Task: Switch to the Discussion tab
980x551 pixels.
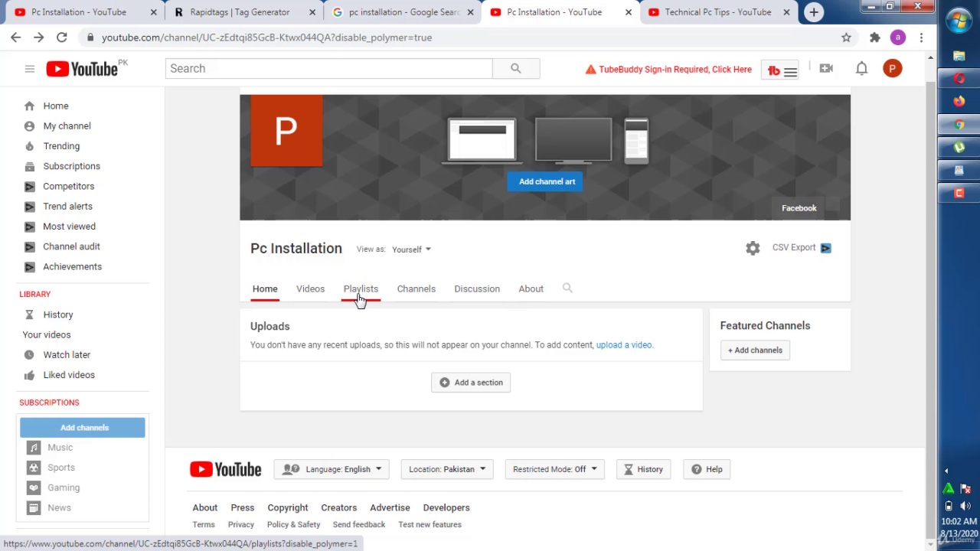Action: pyautogui.click(x=477, y=289)
